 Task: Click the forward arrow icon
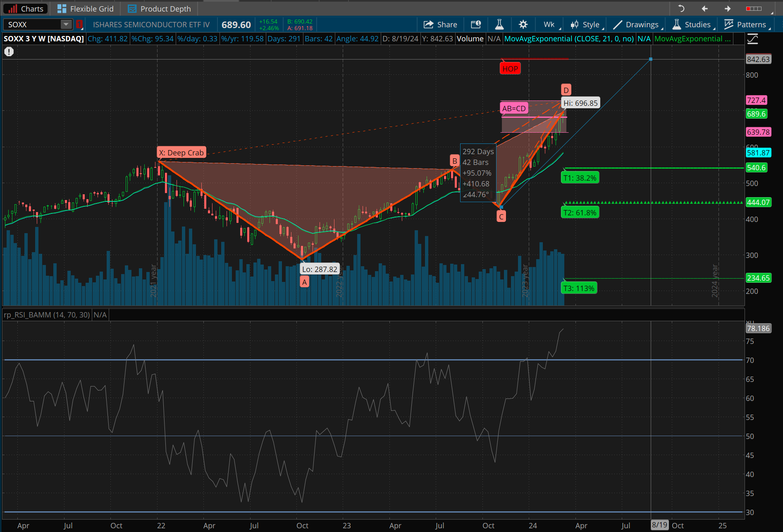[x=728, y=9]
